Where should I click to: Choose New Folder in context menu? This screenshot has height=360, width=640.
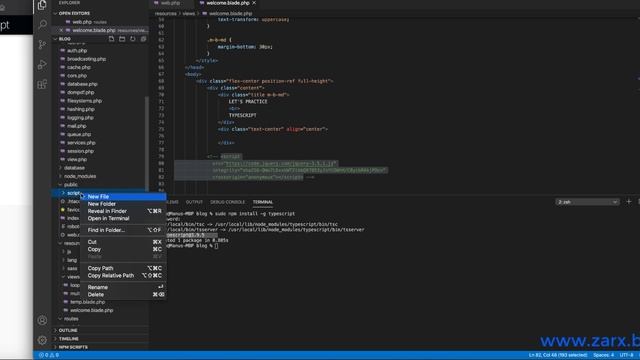[123, 204]
